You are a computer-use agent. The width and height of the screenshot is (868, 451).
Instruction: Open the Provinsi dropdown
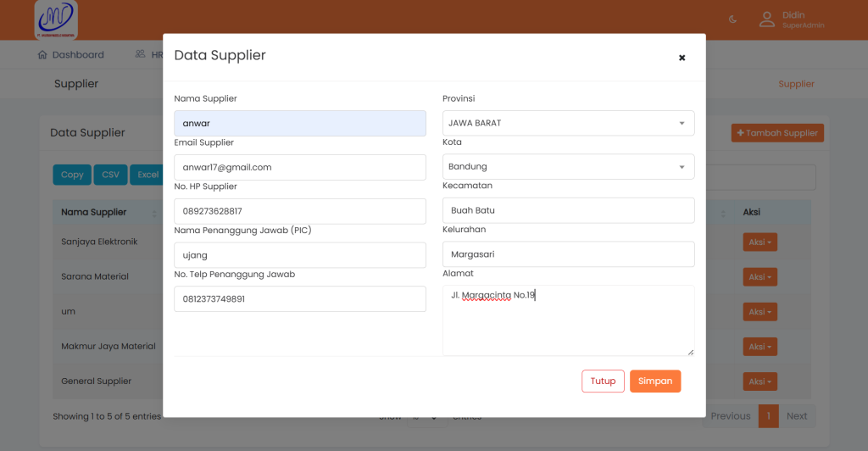tap(568, 123)
